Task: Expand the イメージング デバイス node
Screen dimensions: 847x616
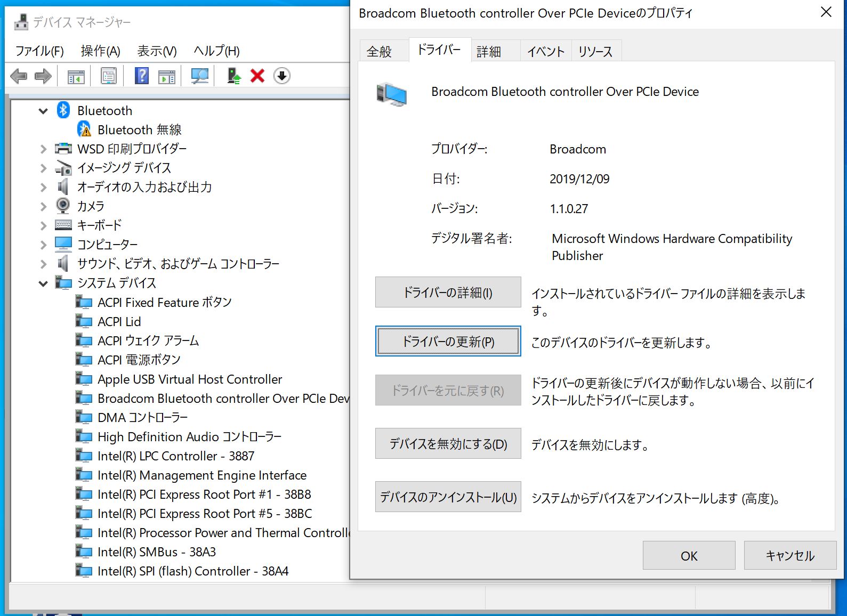Action: [43, 168]
